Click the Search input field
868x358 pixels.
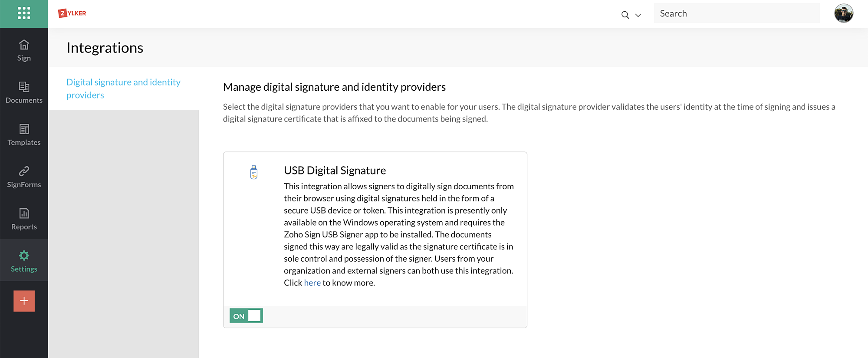[x=736, y=13]
